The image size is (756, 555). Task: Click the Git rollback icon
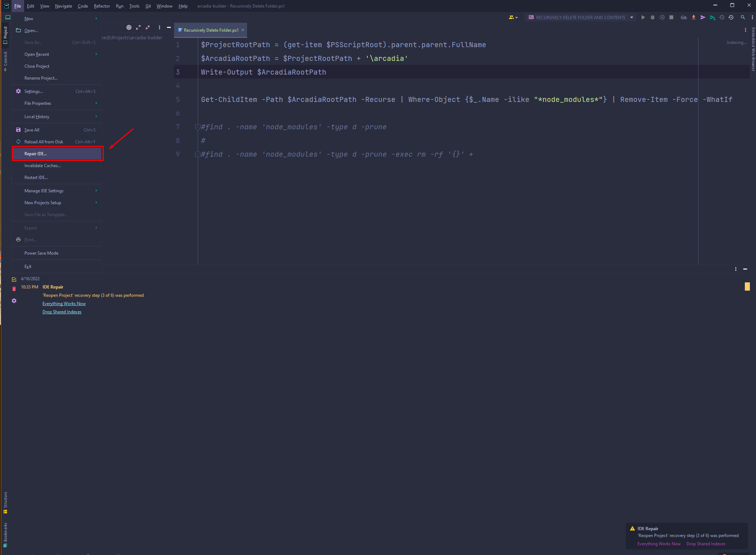pos(731,17)
